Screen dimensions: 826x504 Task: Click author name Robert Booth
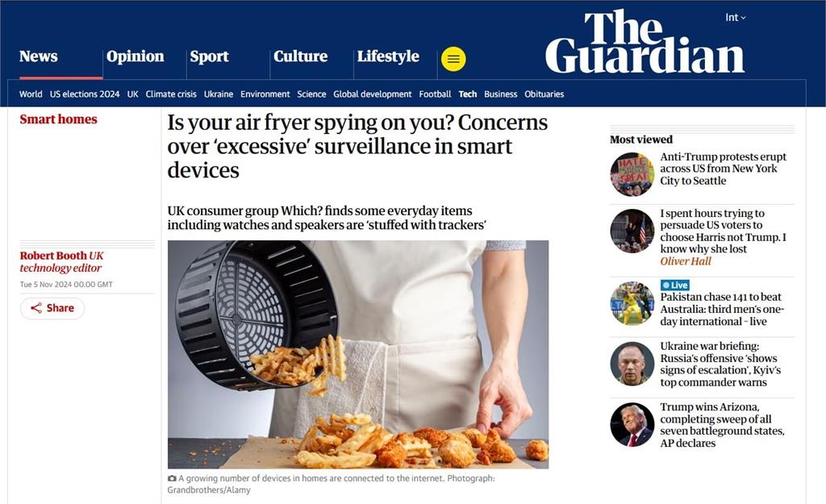(53, 256)
